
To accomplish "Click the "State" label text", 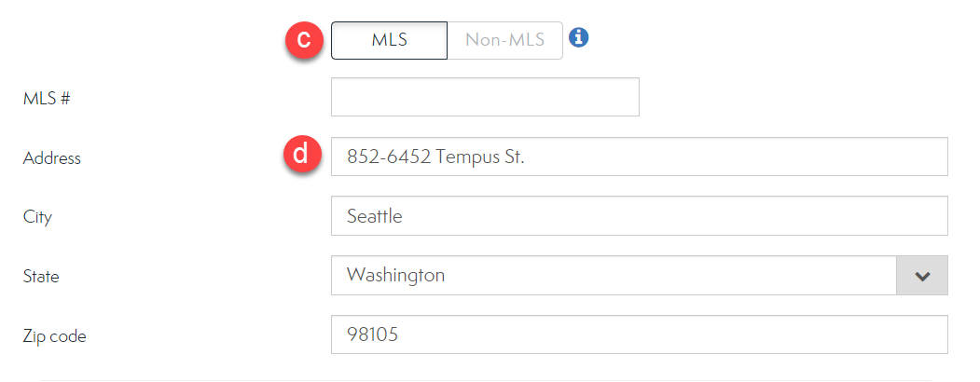I will [x=41, y=277].
